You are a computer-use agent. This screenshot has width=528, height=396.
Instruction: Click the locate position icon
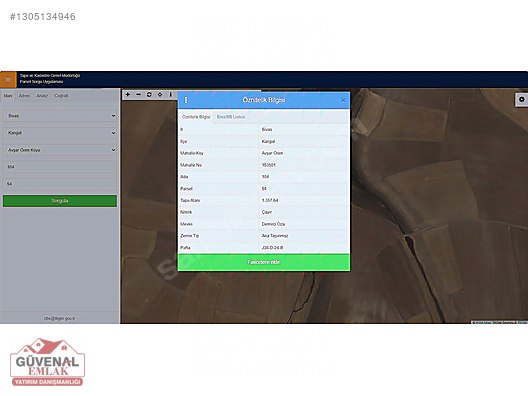[160, 95]
